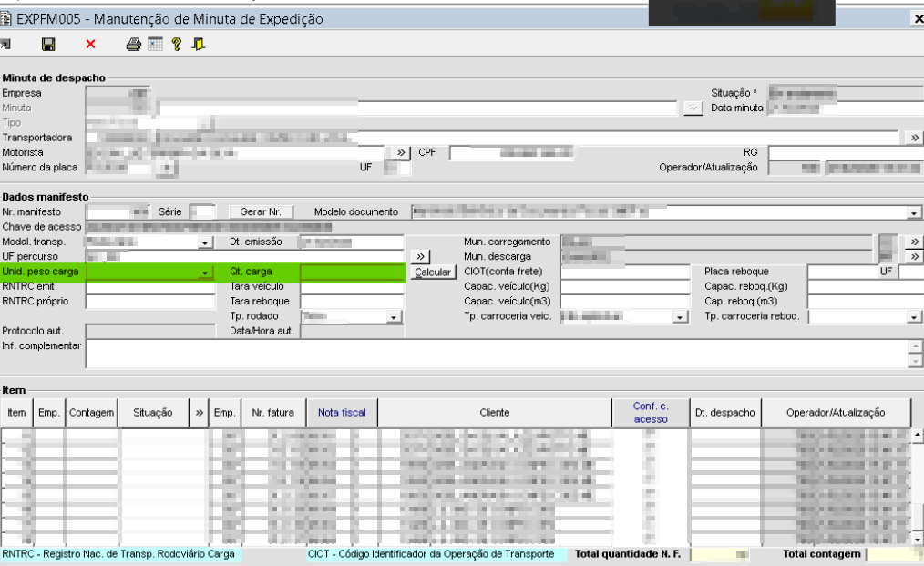Click Item grid scrollbar up arrow
This screenshot has height=566, width=924.
[x=918, y=436]
